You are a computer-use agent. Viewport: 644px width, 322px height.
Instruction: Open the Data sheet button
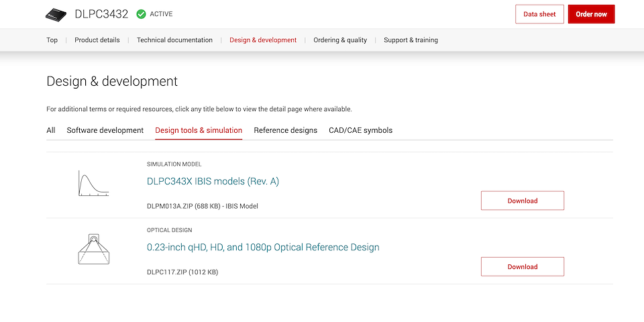[539, 14]
